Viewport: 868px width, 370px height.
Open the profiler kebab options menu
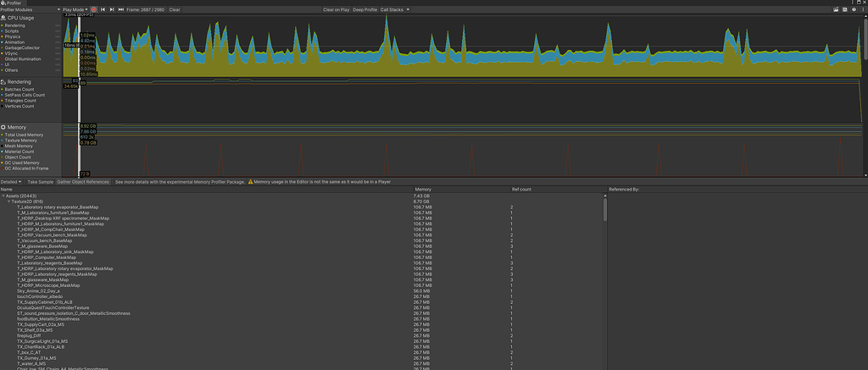[864, 9]
